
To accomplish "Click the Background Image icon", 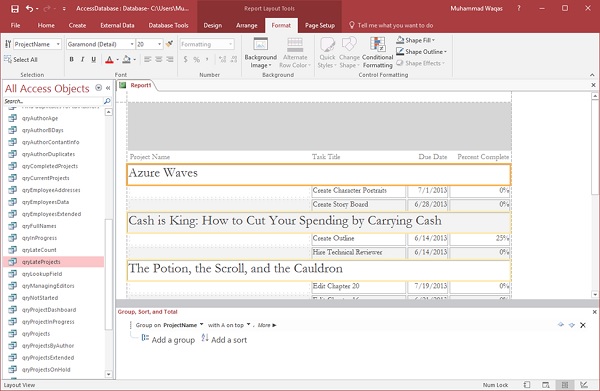I will coord(260,53).
